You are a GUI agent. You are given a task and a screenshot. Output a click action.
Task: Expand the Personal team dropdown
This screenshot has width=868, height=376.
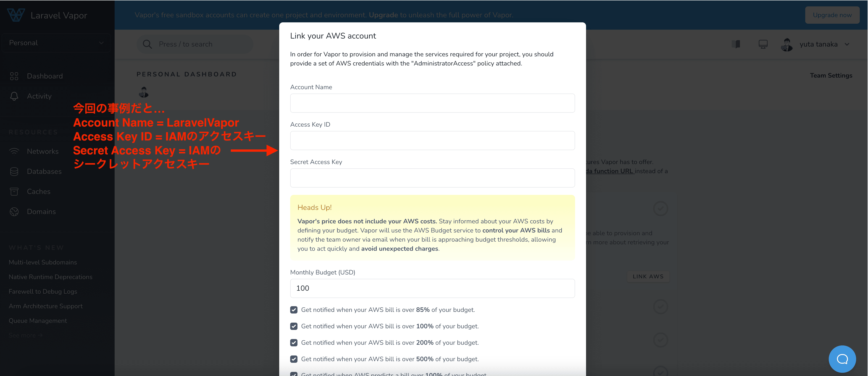coord(56,43)
